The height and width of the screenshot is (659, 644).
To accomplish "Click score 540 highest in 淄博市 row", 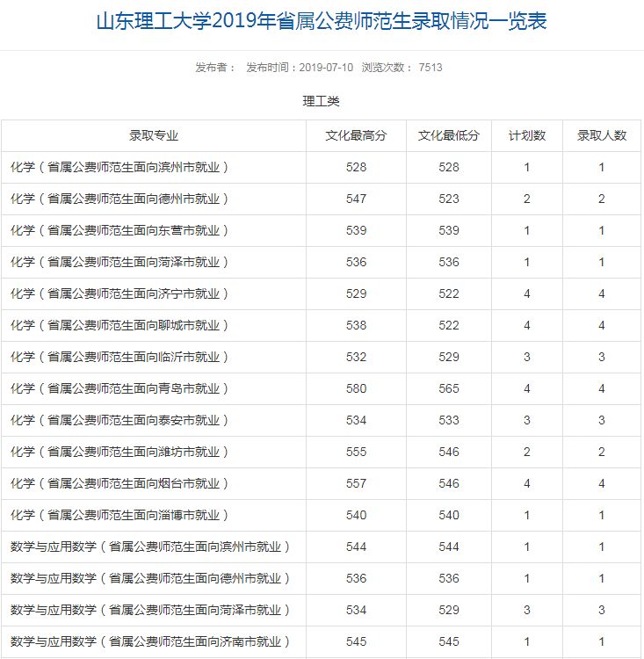I will [x=356, y=515].
